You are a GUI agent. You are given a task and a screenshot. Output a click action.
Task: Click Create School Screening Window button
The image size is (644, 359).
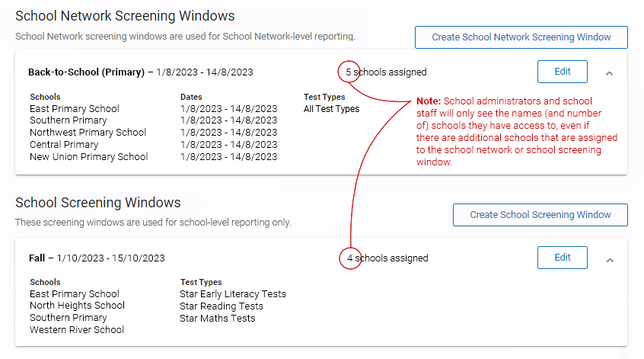540,215
